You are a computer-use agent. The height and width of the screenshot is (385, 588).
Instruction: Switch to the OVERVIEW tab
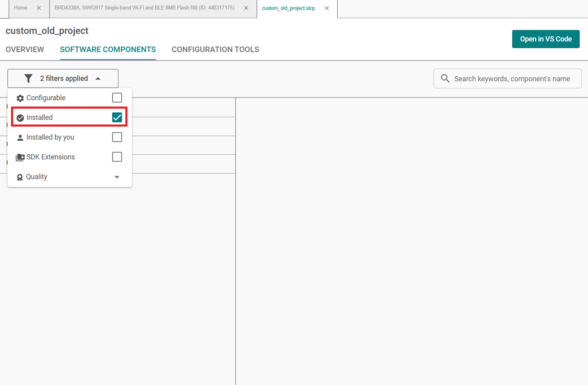[25, 49]
